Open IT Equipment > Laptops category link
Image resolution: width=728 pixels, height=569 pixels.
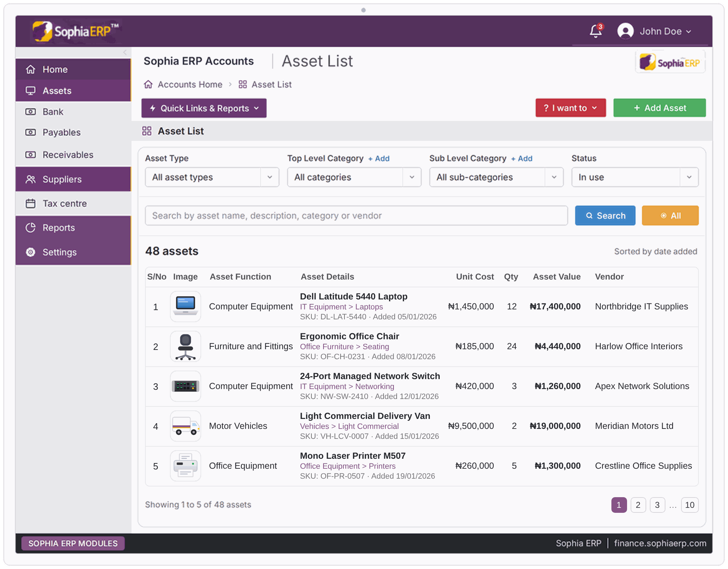pos(341,307)
